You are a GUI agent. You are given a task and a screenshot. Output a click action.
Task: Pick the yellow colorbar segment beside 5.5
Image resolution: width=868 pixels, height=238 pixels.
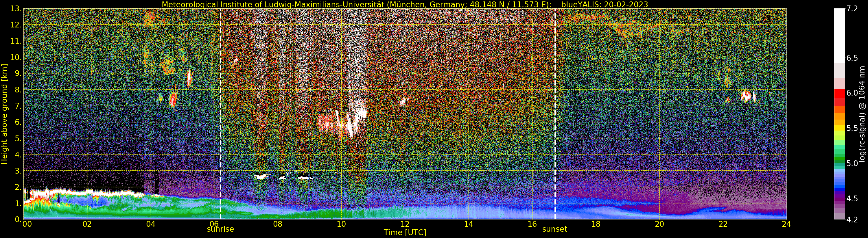pos(839,128)
